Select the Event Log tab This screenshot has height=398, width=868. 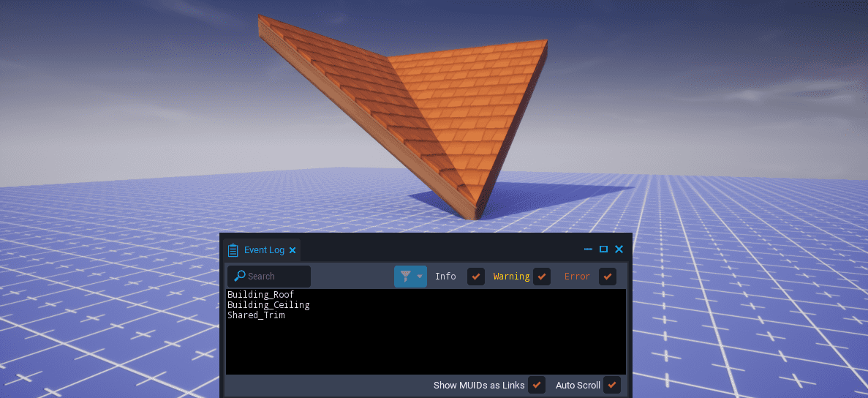click(264, 250)
